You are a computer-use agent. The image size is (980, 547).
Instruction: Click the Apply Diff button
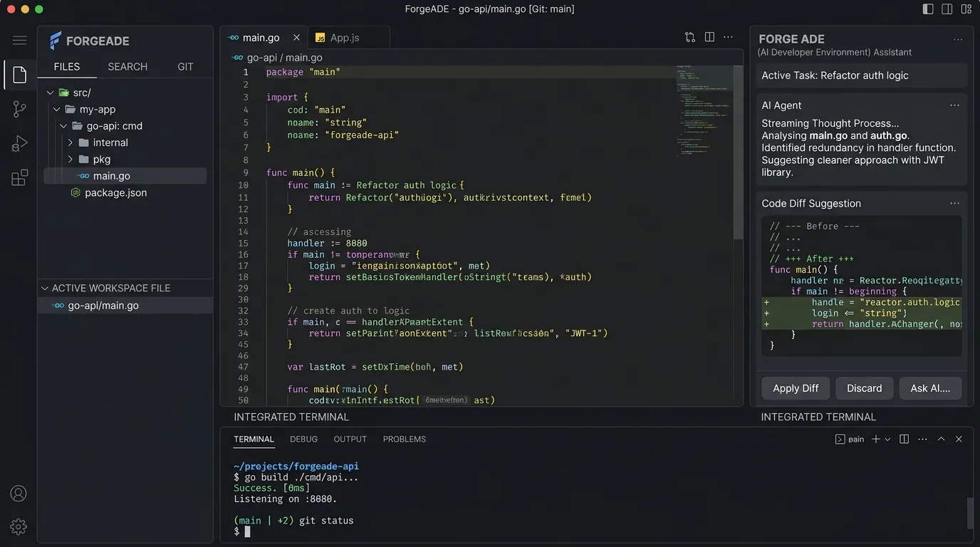click(x=796, y=388)
